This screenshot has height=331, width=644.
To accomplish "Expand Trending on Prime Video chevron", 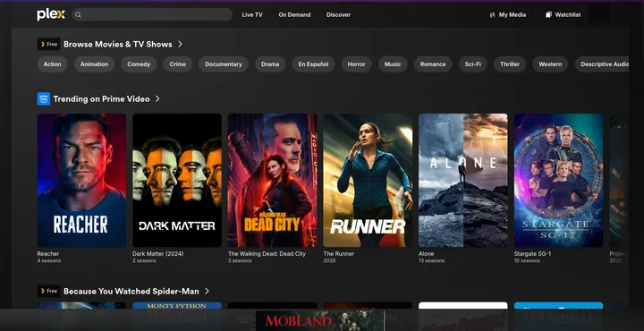I will click(157, 99).
